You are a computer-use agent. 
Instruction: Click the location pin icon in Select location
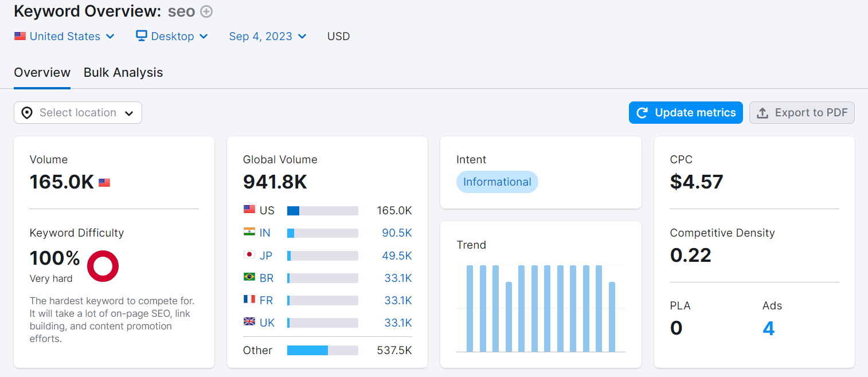tap(27, 112)
